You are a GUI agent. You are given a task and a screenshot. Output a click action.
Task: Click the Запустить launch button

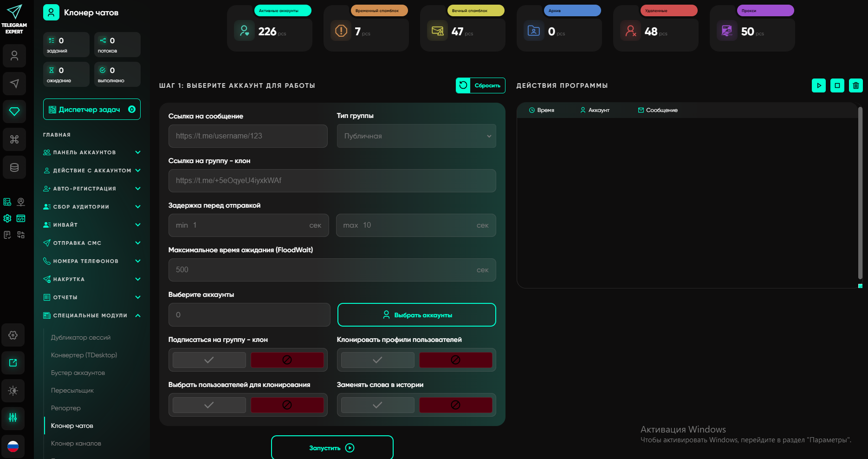tap(332, 447)
